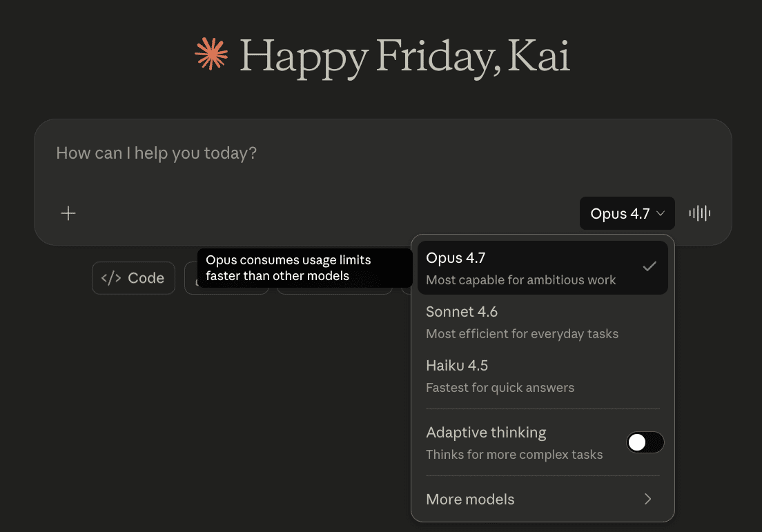Choose the Haiku 4.5 model
Viewport: 762px width, 532px height.
pyautogui.click(x=457, y=366)
